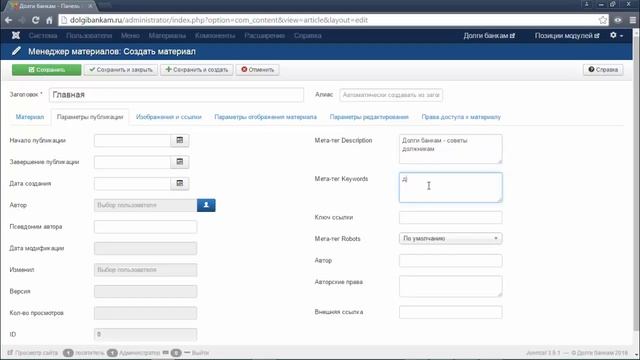Screen dimensions: 640x360
Task: Open the settings gear menu
Action: point(616,36)
